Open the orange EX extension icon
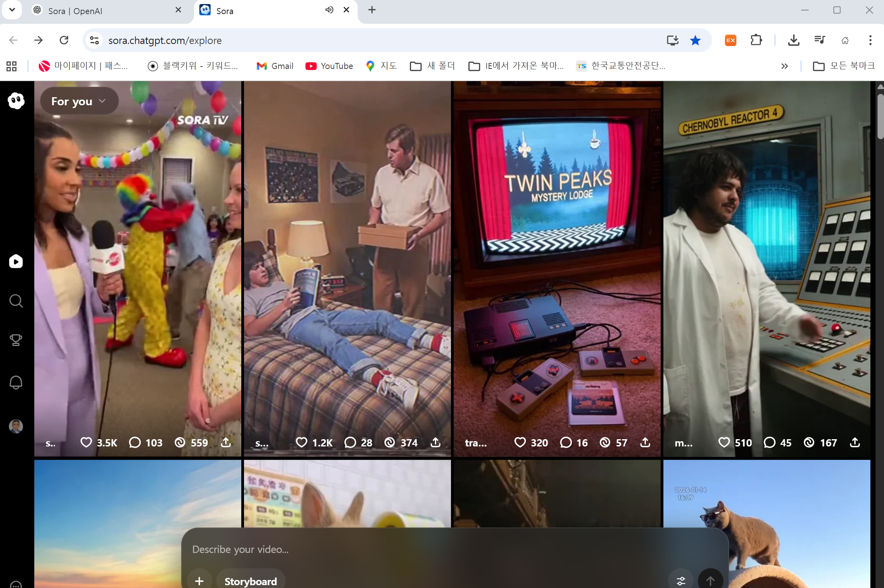 click(731, 40)
